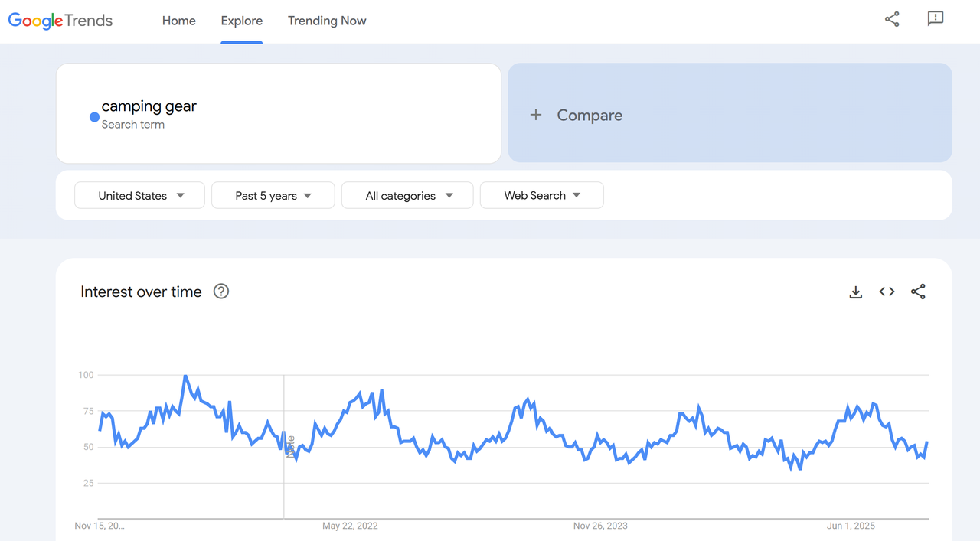Switch to the Trending Now tab
The image size is (980, 541).
[327, 21]
